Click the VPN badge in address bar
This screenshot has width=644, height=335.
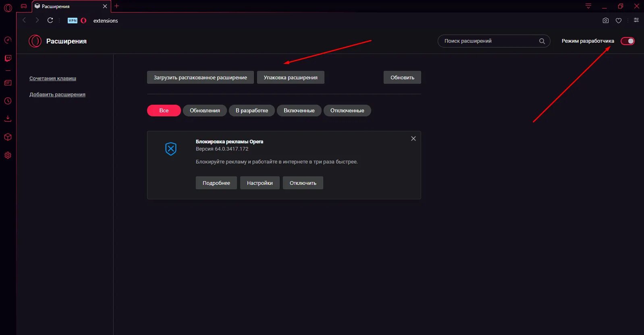coord(73,21)
